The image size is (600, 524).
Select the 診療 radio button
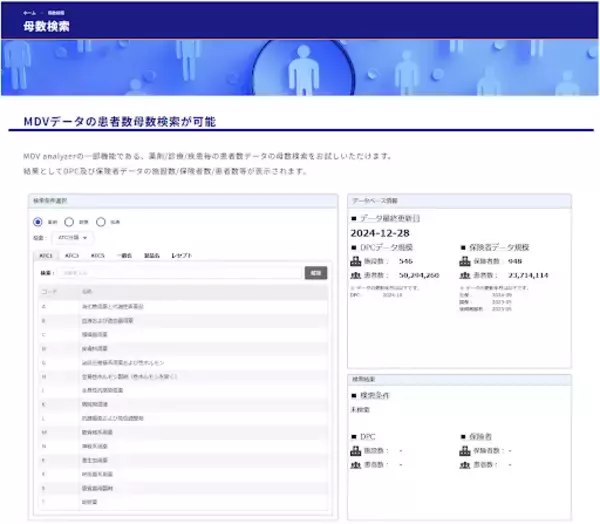coord(69,222)
